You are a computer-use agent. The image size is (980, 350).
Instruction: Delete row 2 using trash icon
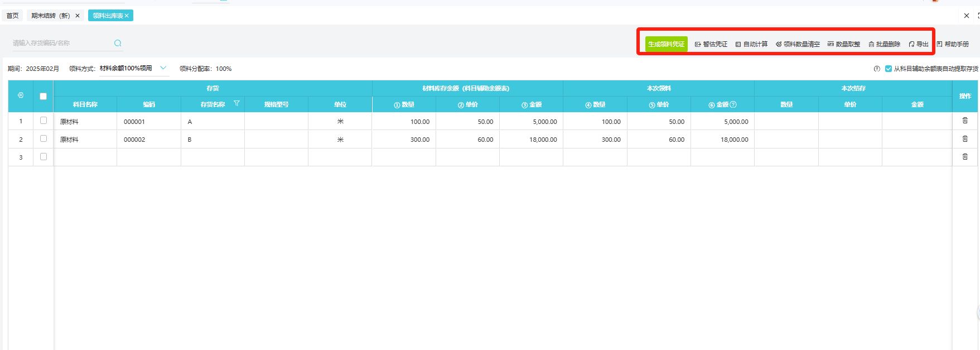965,139
